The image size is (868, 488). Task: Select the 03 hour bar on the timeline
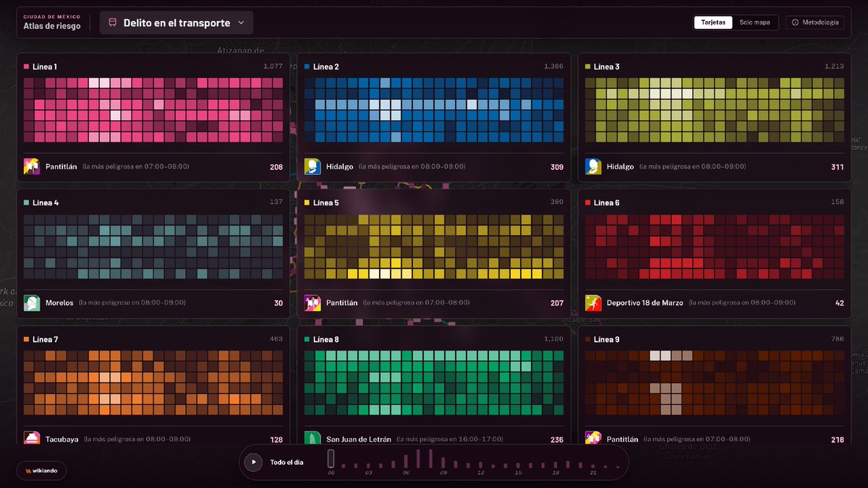(368, 465)
